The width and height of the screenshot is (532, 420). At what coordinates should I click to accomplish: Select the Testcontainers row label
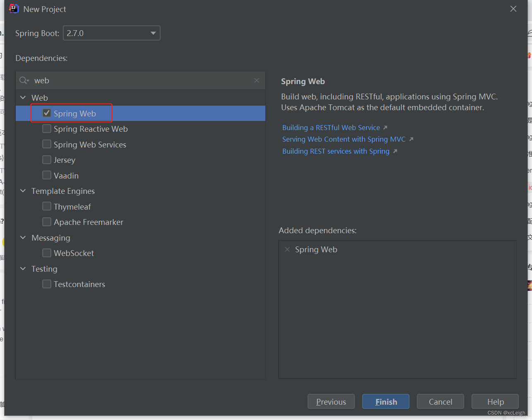tap(79, 284)
